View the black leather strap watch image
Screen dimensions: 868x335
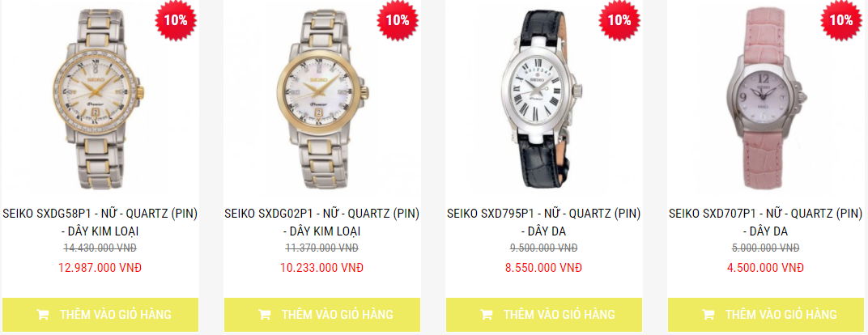(544, 100)
